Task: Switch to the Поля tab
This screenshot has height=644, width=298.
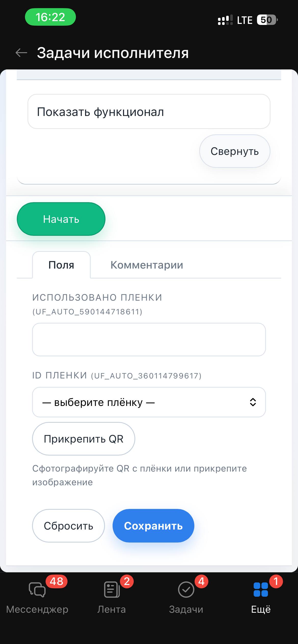Action: [61, 265]
